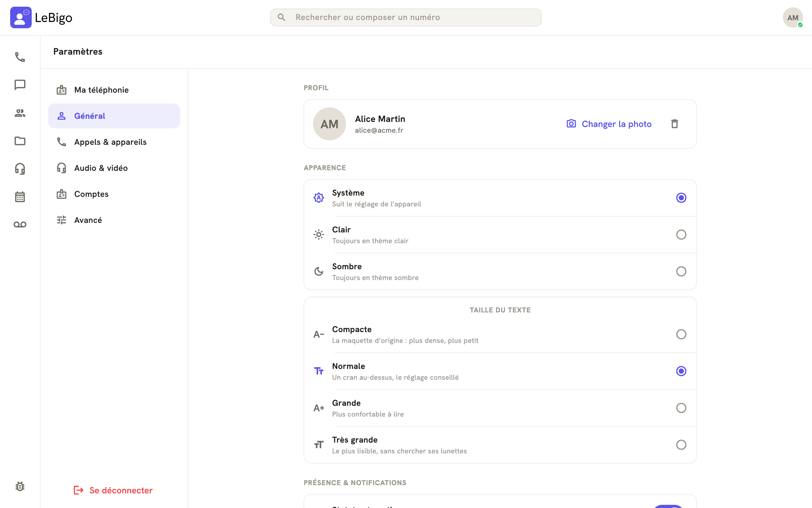Click the Compacte A- icon
Image resolution: width=812 pixels, height=508 pixels.
point(318,334)
